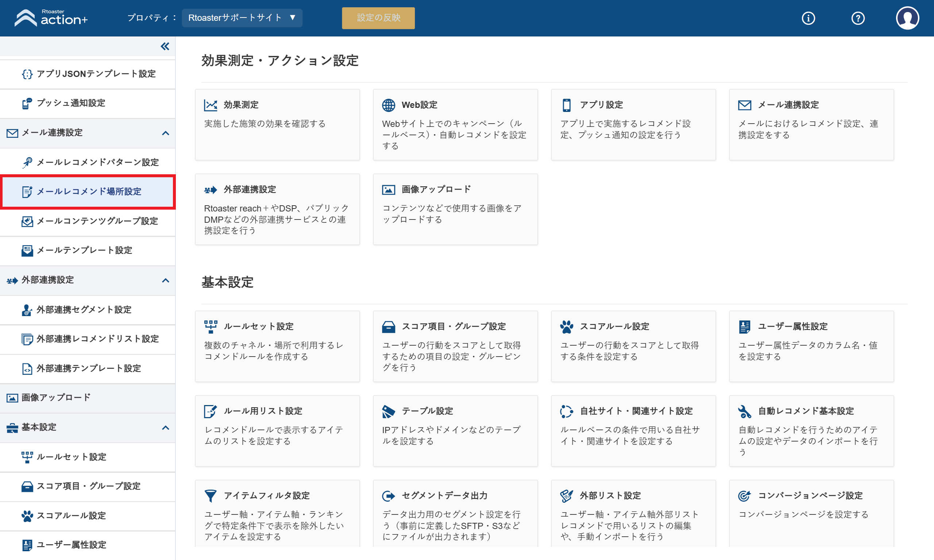
Task: Open the コンバージョンページ設定 card
Action: click(811, 513)
